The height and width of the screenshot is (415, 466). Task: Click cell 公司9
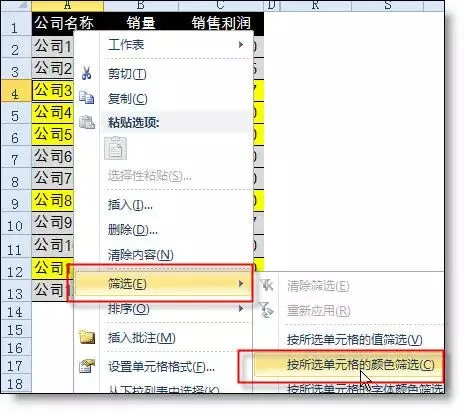pyautogui.click(x=53, y=223)
